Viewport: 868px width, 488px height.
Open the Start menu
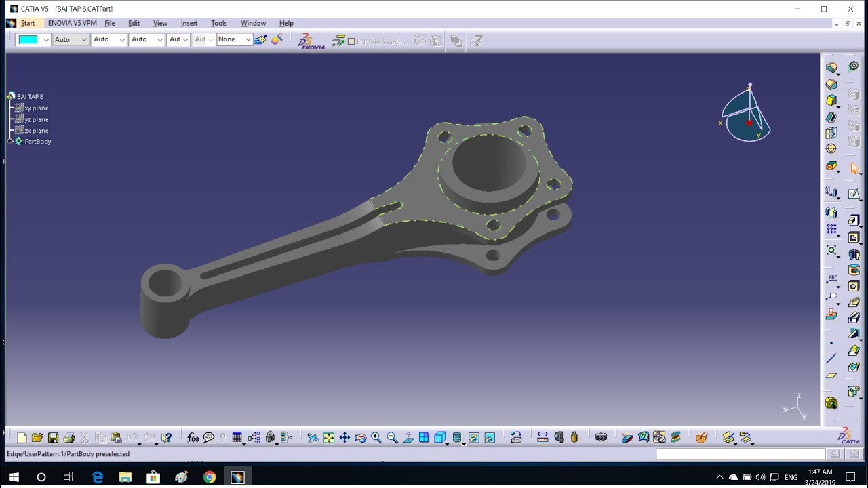pyautogui.click(x=28, y=23)
